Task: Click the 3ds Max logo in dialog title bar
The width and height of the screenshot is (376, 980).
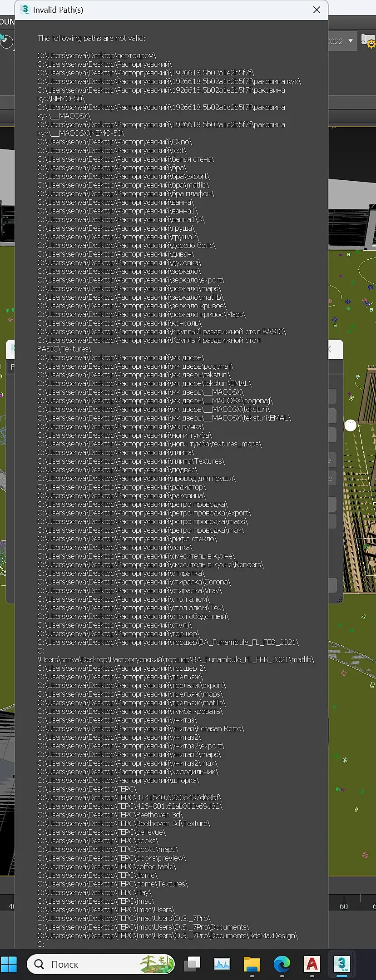Action: click(25, 10)
